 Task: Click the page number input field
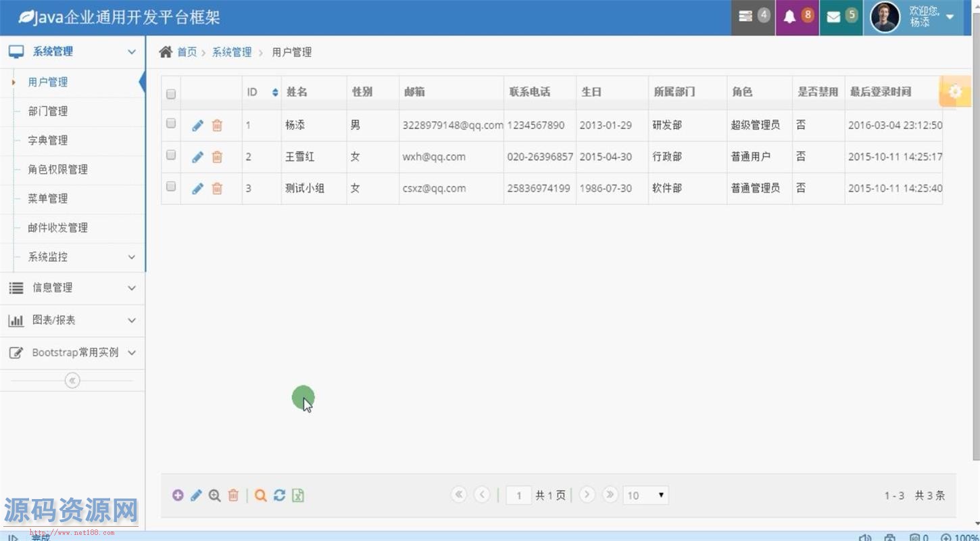[x=518, y=496]
